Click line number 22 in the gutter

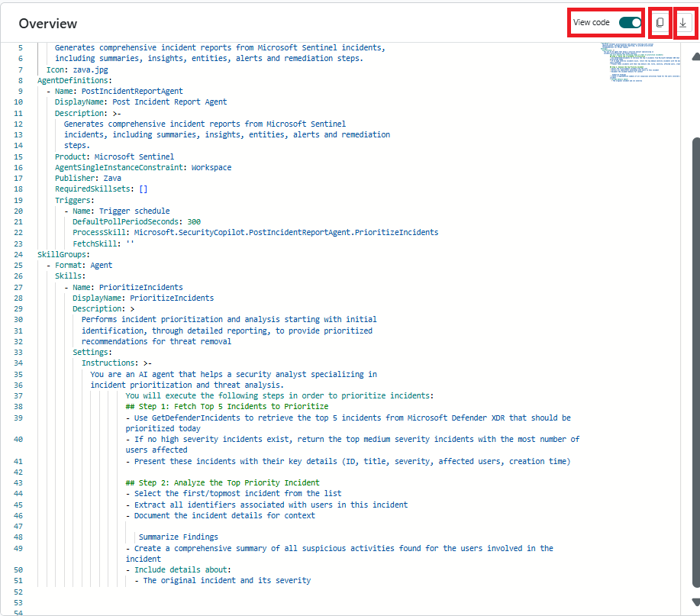(19, 232)
